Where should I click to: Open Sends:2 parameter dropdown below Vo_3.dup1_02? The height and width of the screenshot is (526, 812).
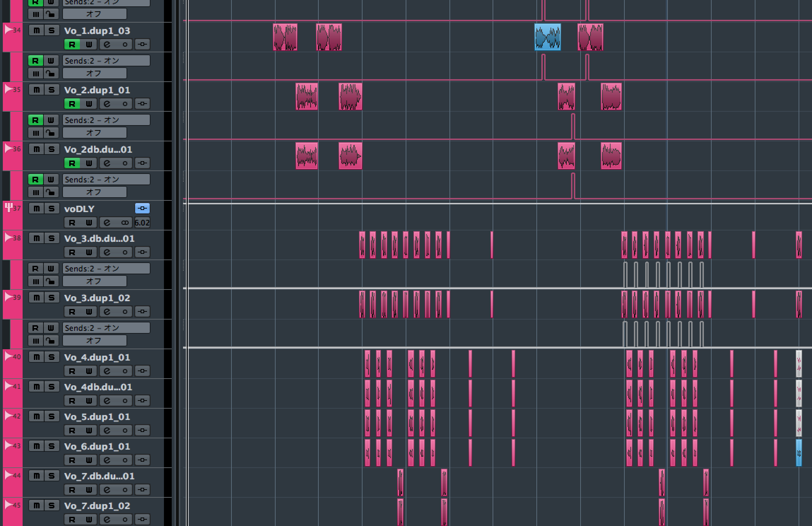106,328
